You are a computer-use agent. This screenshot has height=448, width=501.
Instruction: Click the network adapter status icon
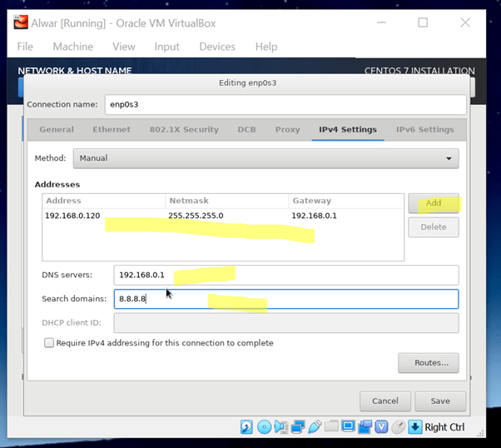299,427
